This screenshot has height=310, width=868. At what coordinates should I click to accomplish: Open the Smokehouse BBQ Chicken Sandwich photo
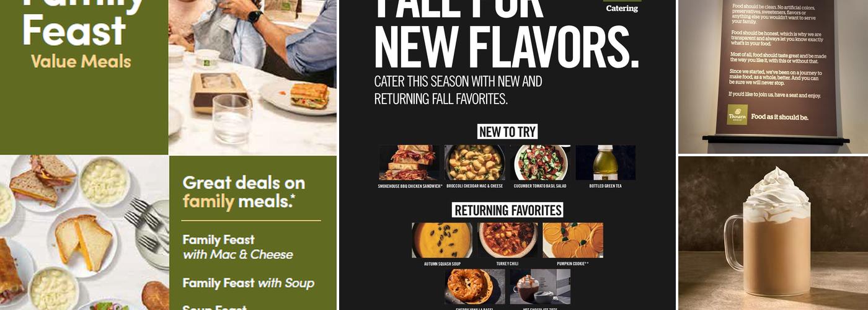[x=409, y=162]
